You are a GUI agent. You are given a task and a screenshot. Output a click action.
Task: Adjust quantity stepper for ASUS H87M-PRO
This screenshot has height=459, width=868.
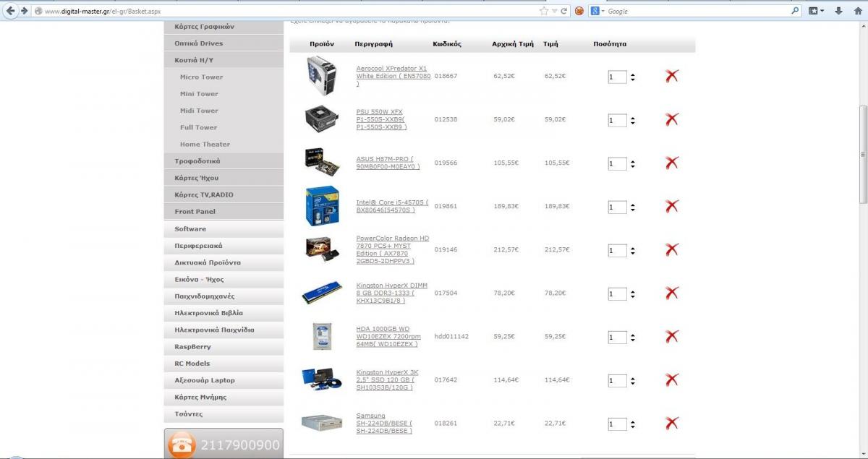633,164
